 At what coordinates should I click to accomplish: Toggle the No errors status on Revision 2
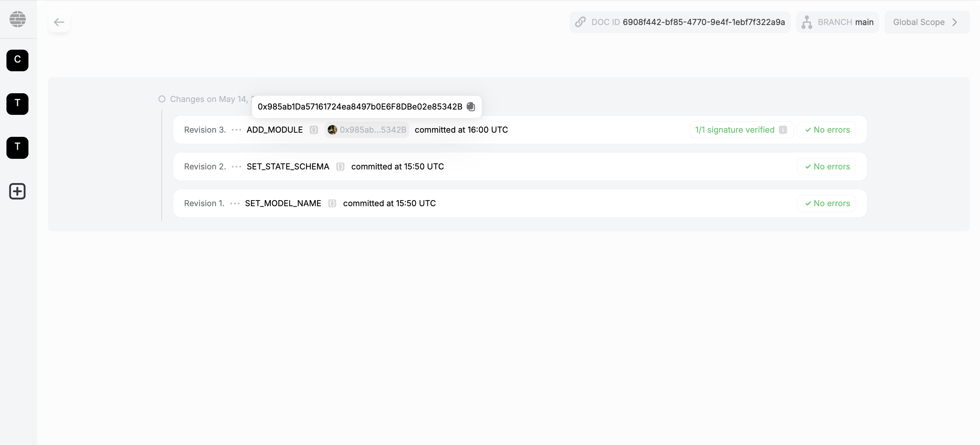tap(826, 166)
